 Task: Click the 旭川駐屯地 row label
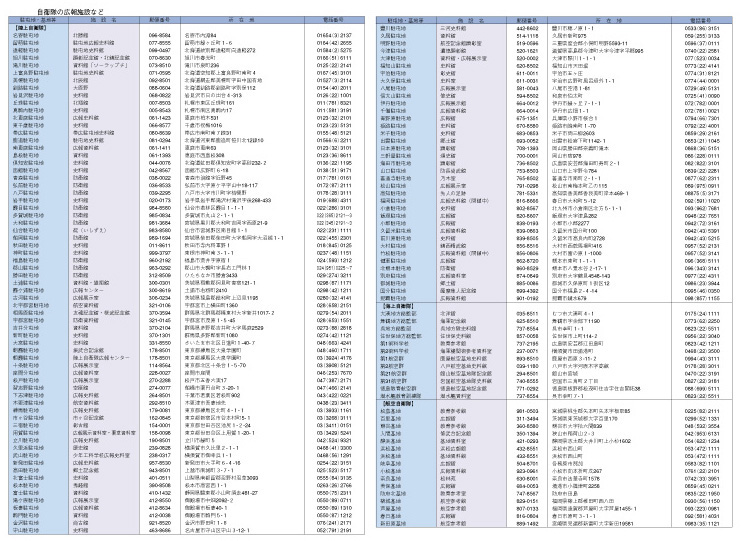tap(26, 58)
